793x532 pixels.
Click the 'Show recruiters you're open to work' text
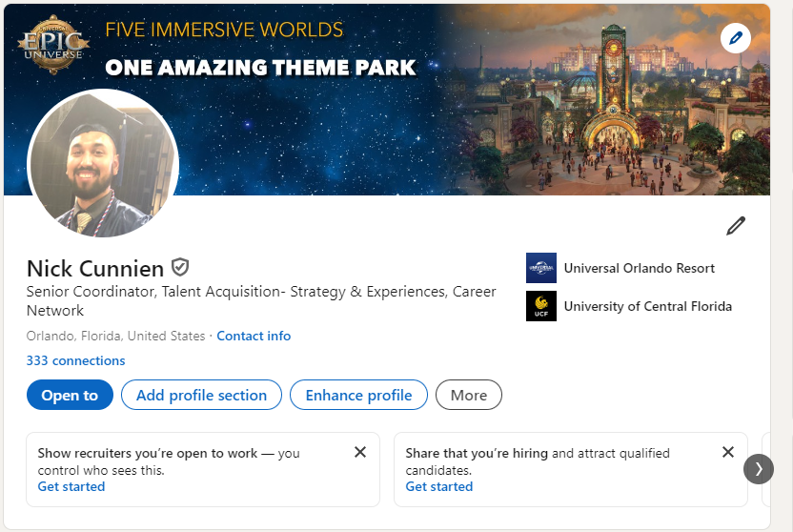[147, 453]
